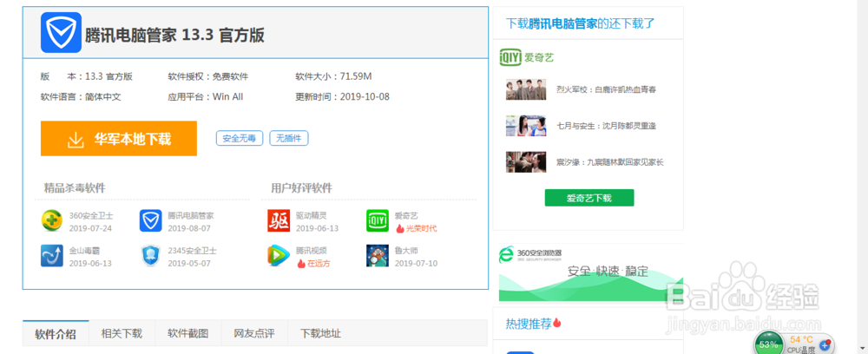Click the 鲁大师 text link
The image size is (868, 354).
(x=405, y=251)
